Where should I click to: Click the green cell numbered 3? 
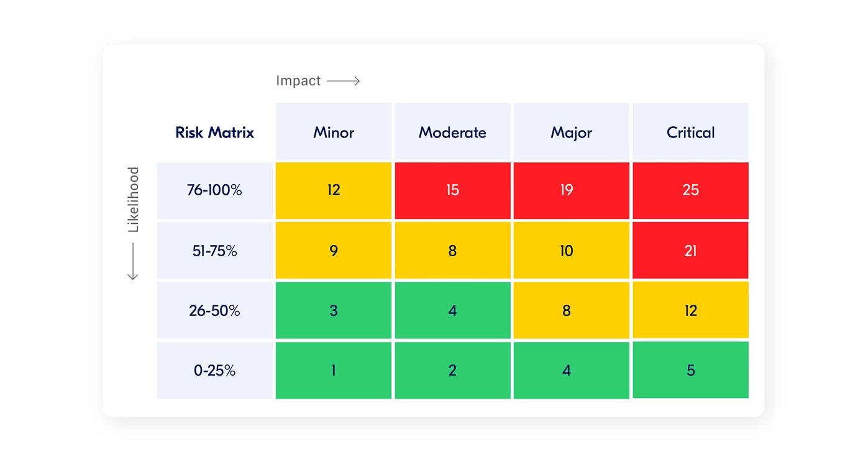[x=334, y=310]
